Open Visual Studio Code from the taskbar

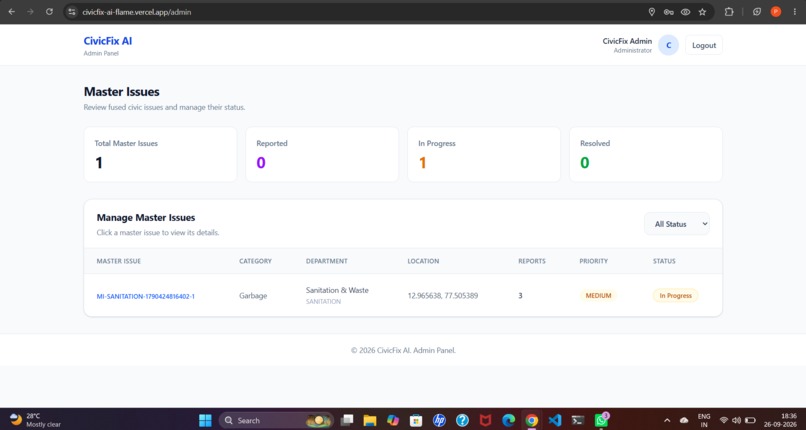555,420
